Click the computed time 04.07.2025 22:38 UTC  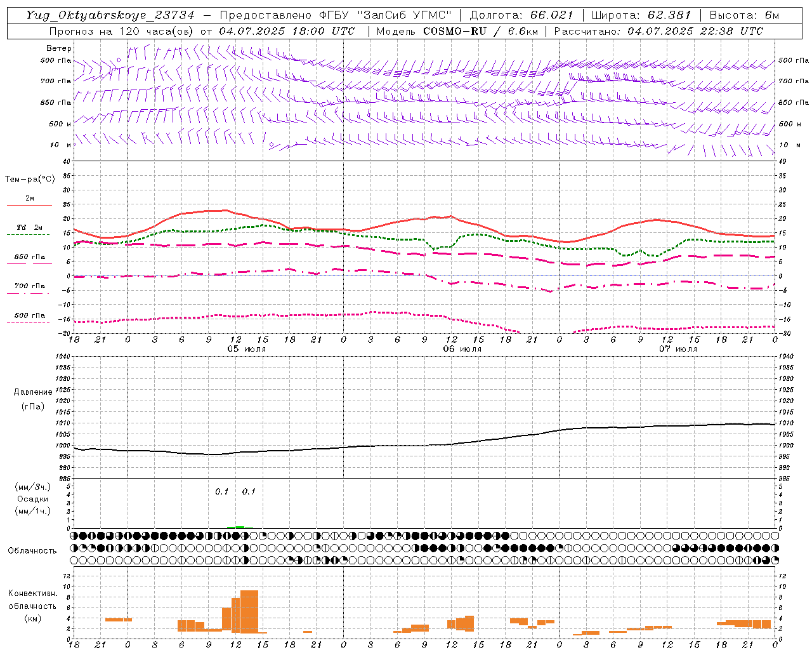(x=695, y=31)
